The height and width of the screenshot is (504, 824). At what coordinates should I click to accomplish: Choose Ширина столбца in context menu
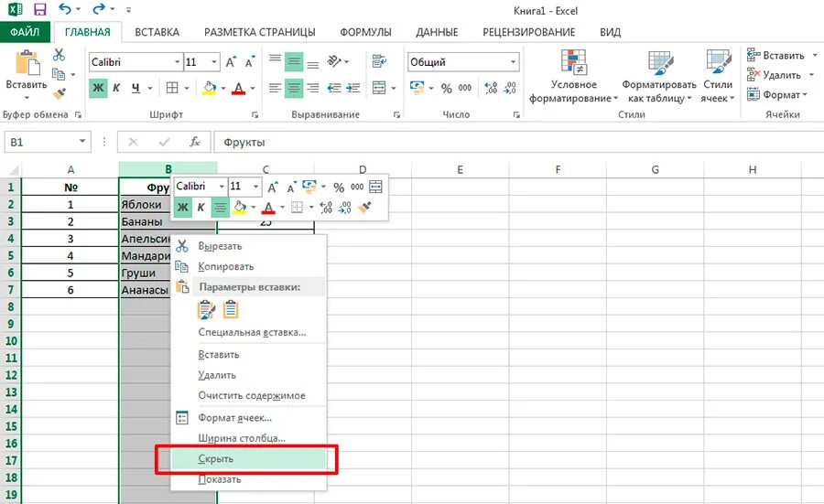(x=248, y=438)
